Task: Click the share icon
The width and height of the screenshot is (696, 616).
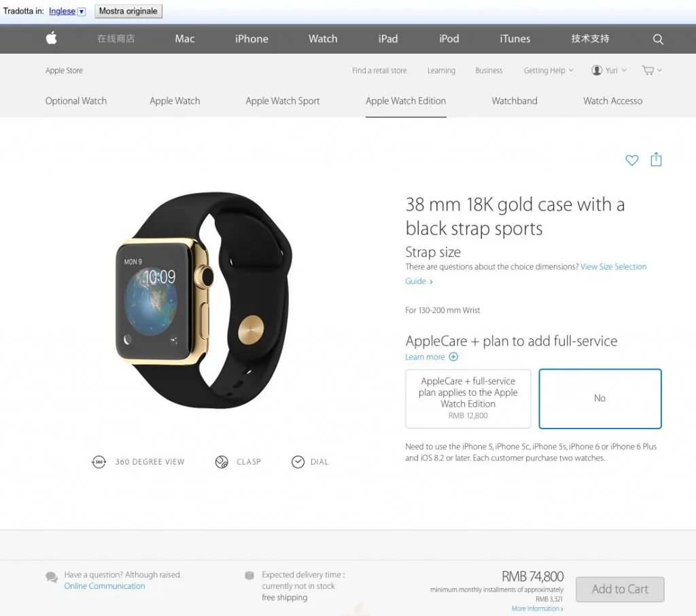Action: (x=656, y=159)
